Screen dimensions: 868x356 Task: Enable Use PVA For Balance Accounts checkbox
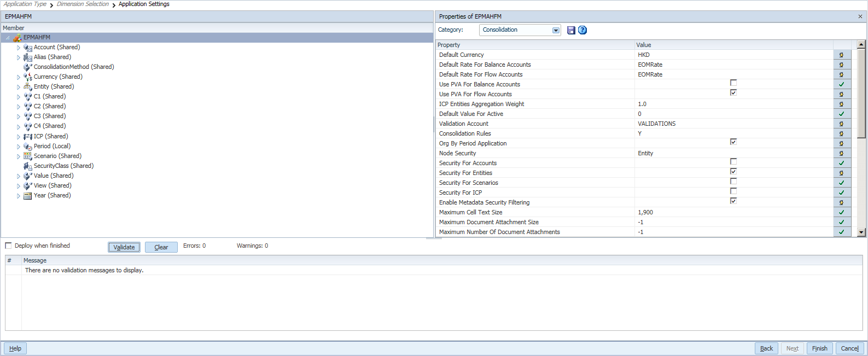[733, 83]
